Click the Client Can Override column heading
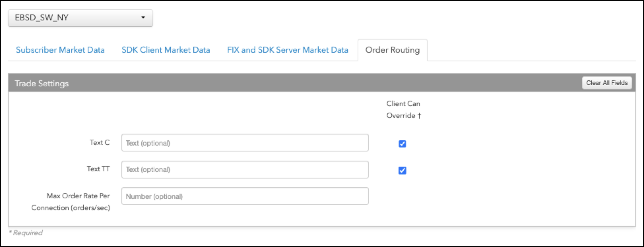This screenshot has height=247, width=644. [403, 109]
